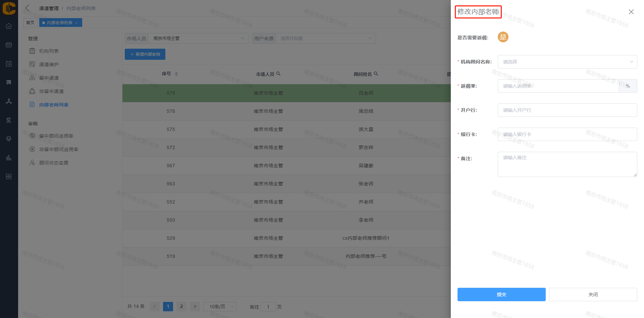Image resolution: width=644 pixels, height=318 pixels.
Task: Switch to the 首页 tab
Action: tap(30, 23)
